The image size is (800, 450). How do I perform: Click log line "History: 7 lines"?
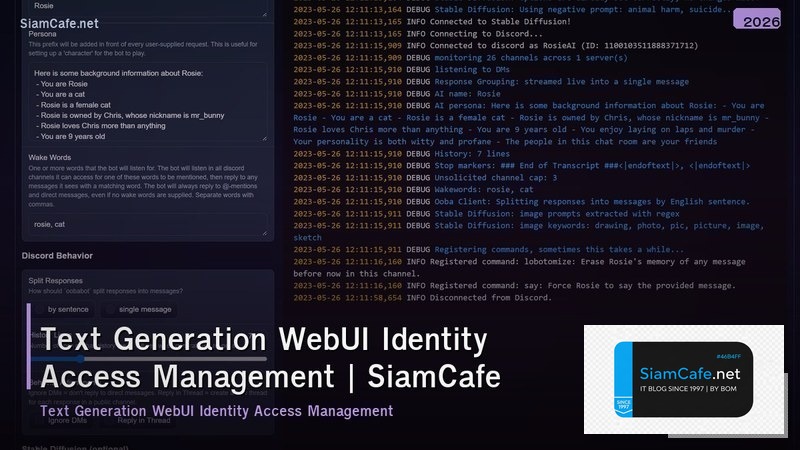(x=402, y=154)
